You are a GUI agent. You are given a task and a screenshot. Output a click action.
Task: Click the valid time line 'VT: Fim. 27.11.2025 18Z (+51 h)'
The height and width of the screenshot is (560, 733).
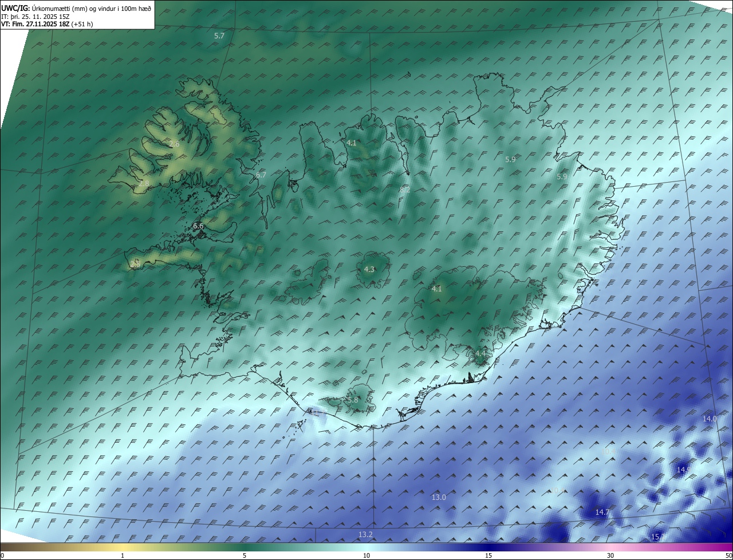47,24
